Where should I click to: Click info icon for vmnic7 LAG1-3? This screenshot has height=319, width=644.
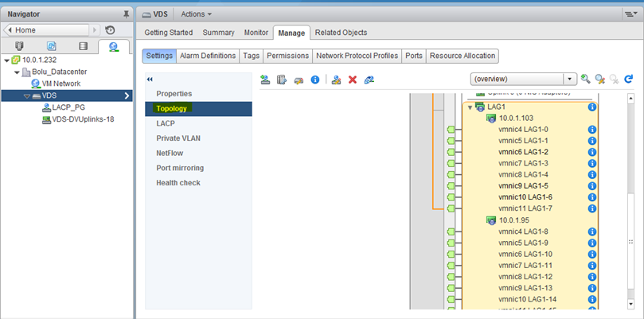pos(591,163)
